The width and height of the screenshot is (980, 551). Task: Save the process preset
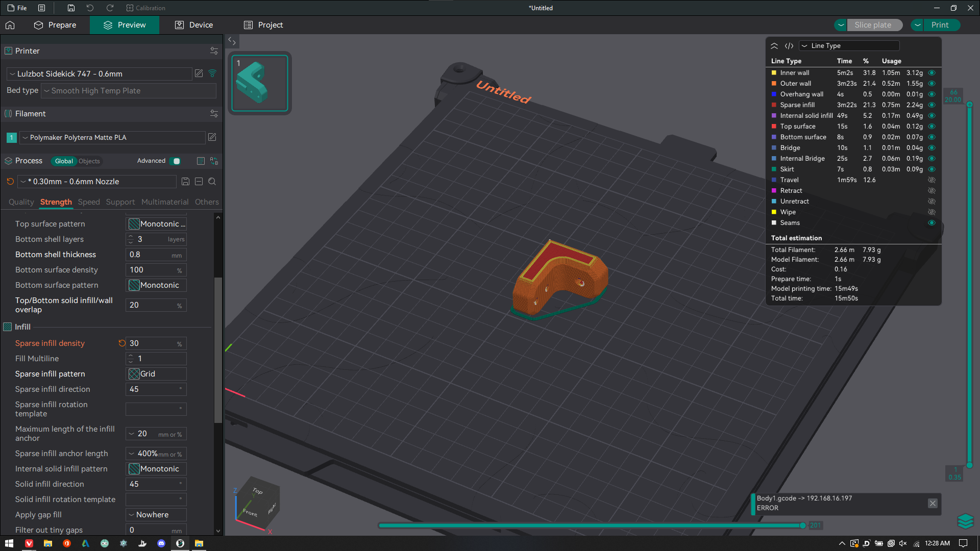click(186, 182)
